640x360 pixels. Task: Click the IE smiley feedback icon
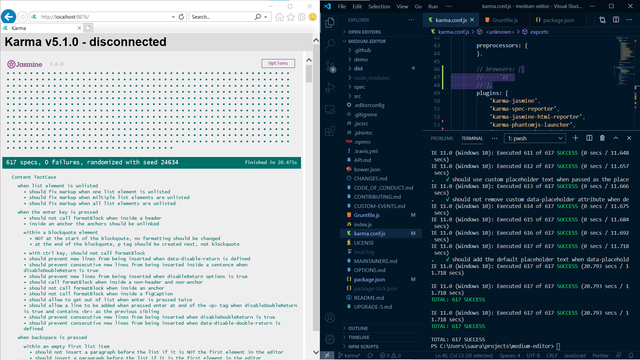tap(313, 17)
